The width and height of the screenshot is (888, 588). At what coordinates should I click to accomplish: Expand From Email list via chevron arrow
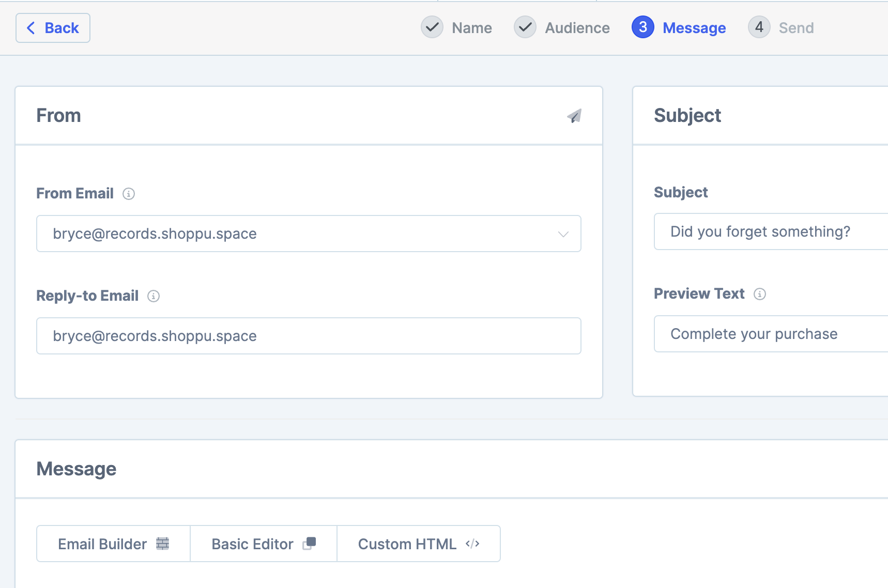[x=563, y=234]
